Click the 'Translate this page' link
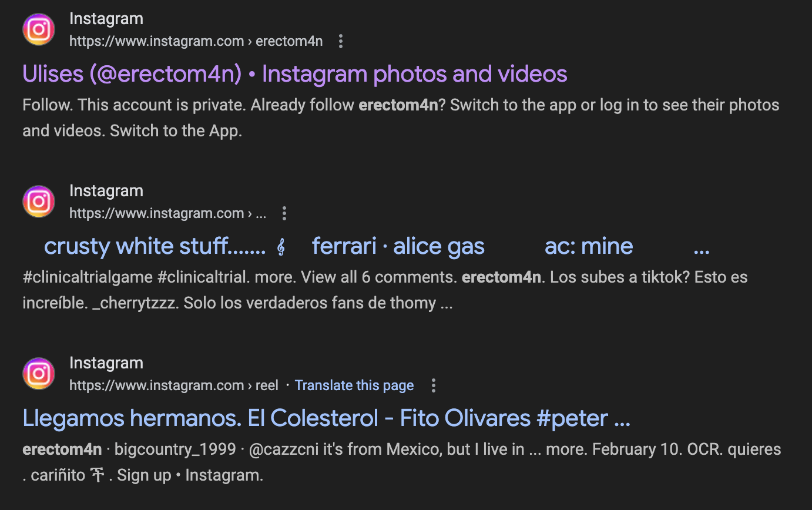Viewport: 812px width, 510px height. pos(354,385)
